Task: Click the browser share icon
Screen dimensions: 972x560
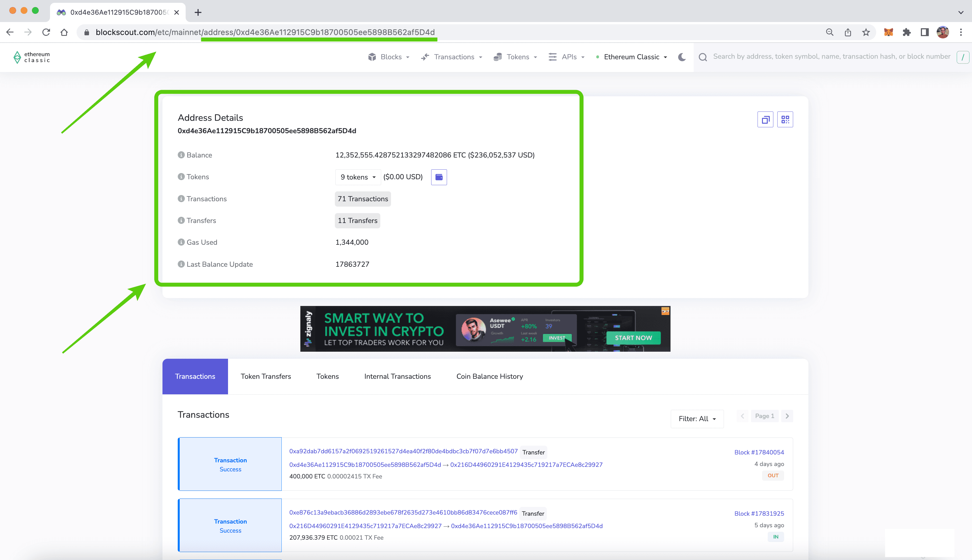Action: click(848, 32)
